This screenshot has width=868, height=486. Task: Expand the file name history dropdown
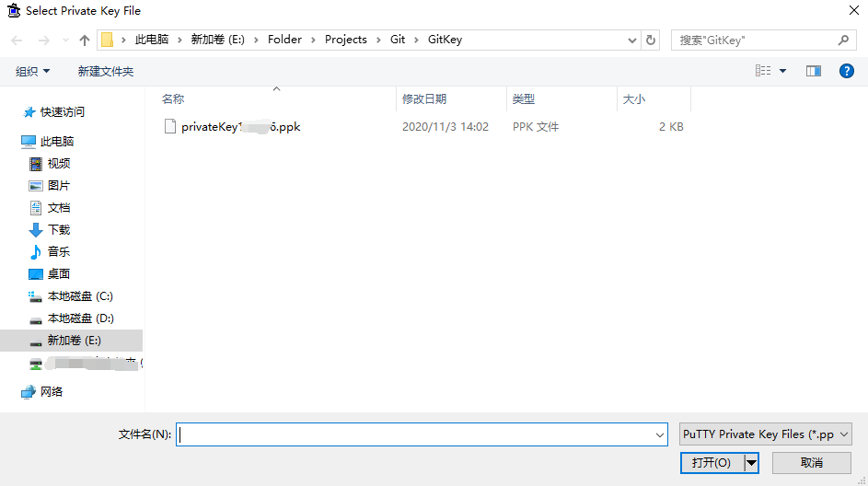(659, 434)
